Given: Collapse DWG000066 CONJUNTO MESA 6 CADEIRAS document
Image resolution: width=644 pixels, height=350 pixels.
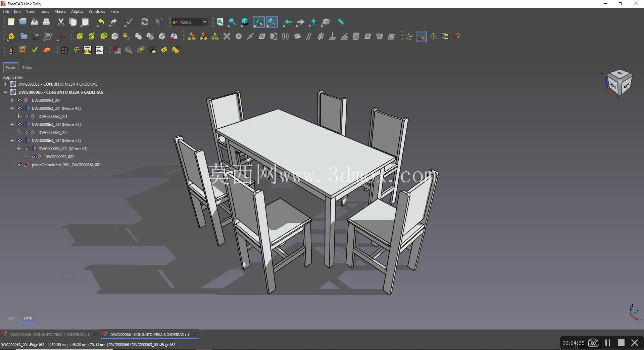Looking at the screenshot, I should 5,92.
